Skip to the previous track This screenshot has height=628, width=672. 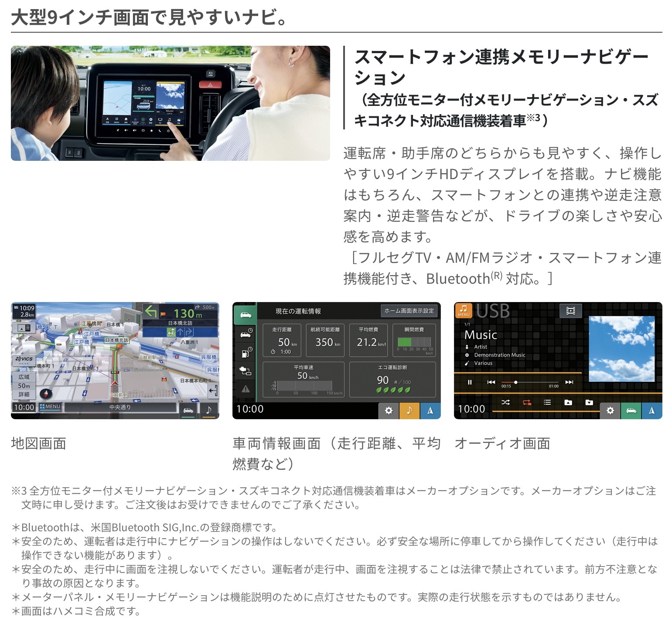coord(491,382)
